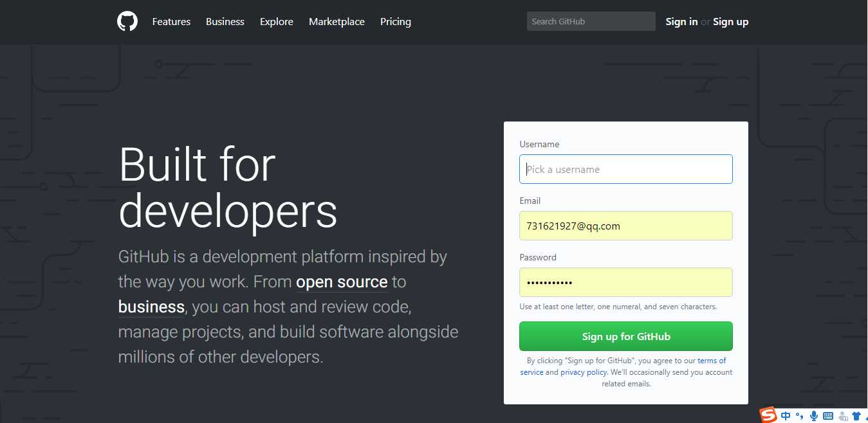Click the Password input field
The height and width of the screenshot is (423, 868).
tap(626, 282)
